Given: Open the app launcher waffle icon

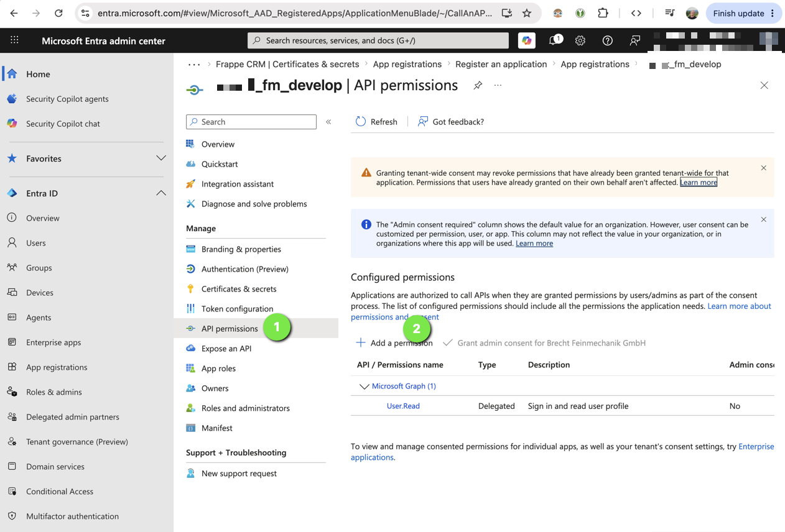Looking at the screenshot, I should pos(14,40).
